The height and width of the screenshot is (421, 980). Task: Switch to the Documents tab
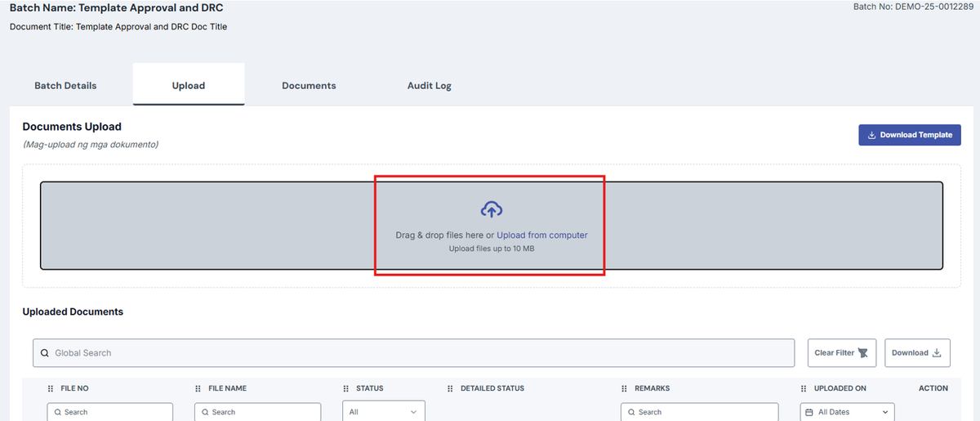[309, 85]
